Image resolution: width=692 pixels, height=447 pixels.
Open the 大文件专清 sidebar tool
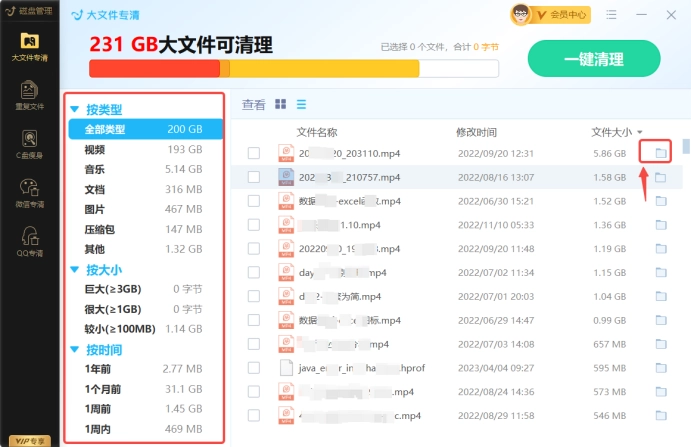coord(29,46)
